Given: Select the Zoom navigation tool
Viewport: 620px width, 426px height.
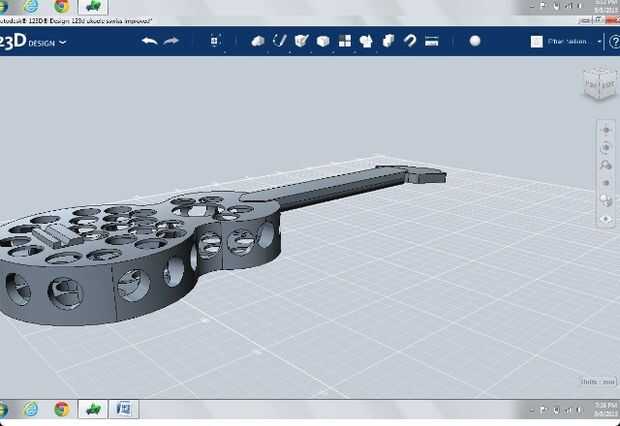Looking at the screenshot, I should pos(606,165).
